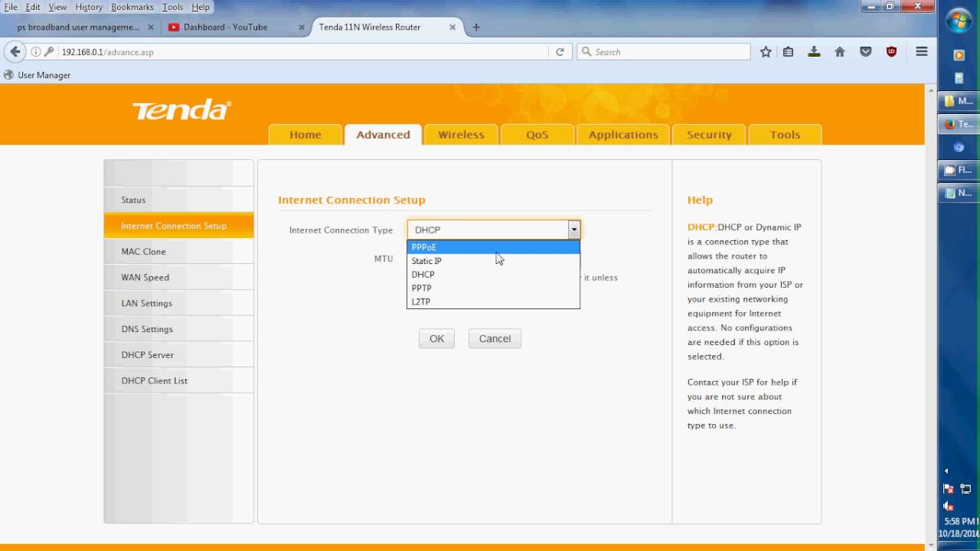
Task: Open the Edit menu
Action: click(33, 7)
